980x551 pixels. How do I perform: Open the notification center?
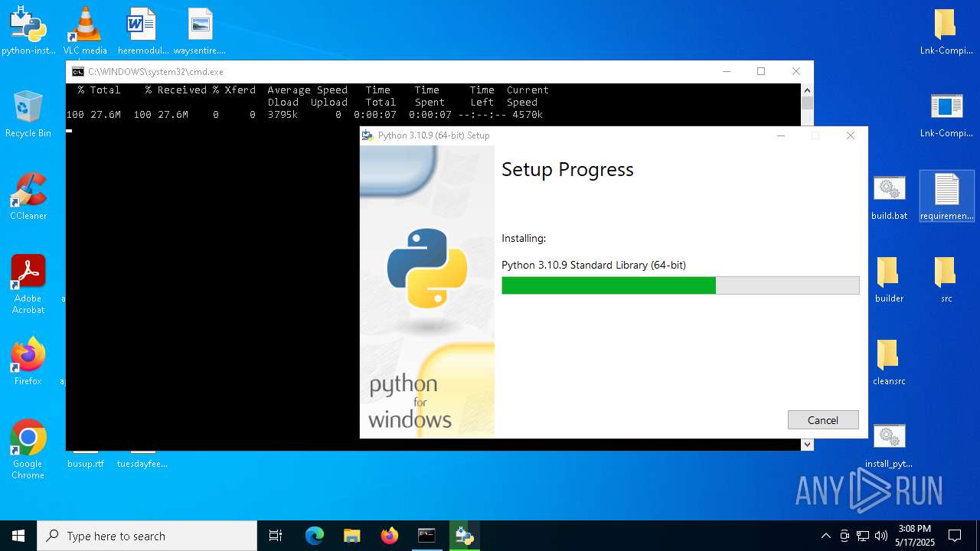(x=955, y=536)
